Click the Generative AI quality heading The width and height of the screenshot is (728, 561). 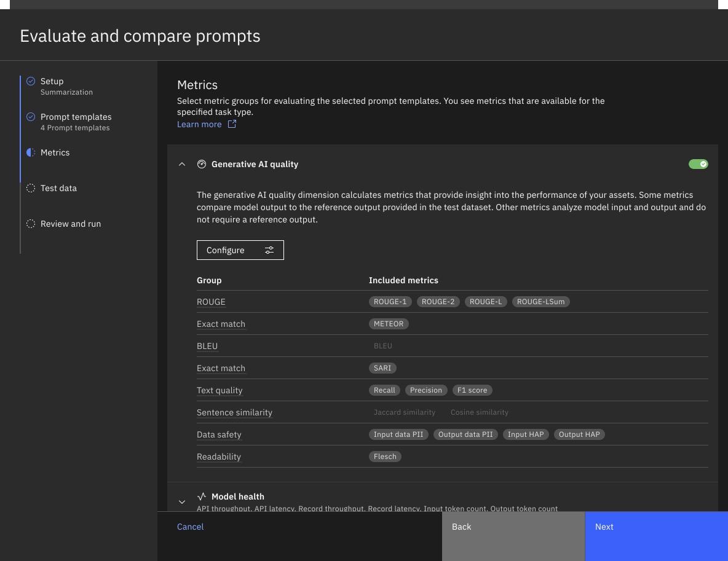click(255, 164)
